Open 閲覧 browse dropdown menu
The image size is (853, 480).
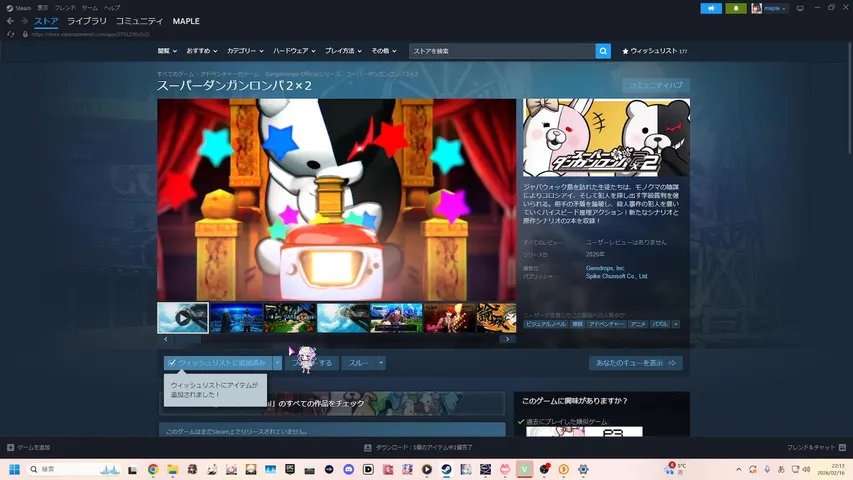[167, 51]
